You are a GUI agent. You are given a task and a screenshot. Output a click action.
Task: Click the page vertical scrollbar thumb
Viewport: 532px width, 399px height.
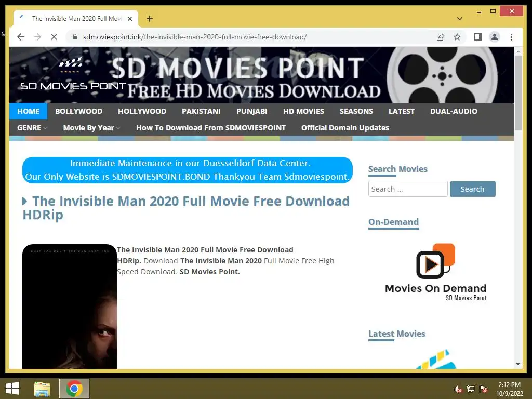click(x=518, y=92)
